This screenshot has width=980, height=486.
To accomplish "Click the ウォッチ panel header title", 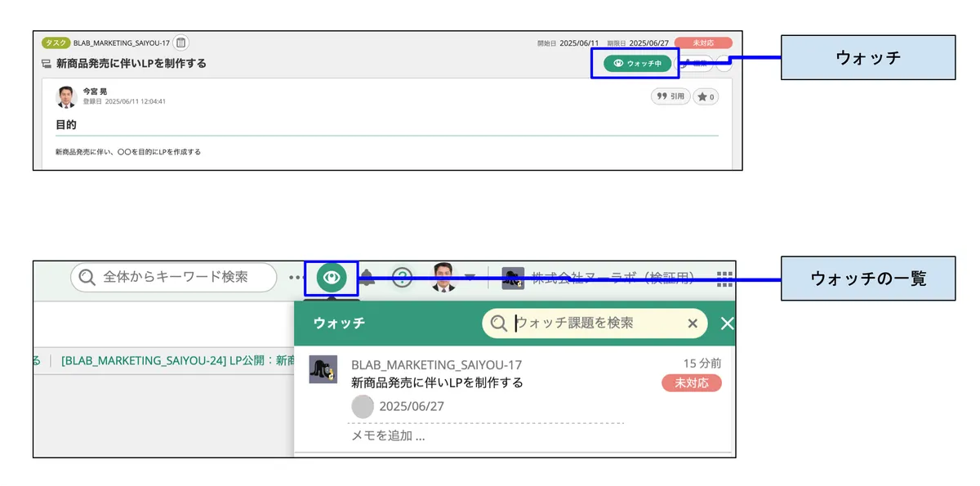I will point(339,323).
